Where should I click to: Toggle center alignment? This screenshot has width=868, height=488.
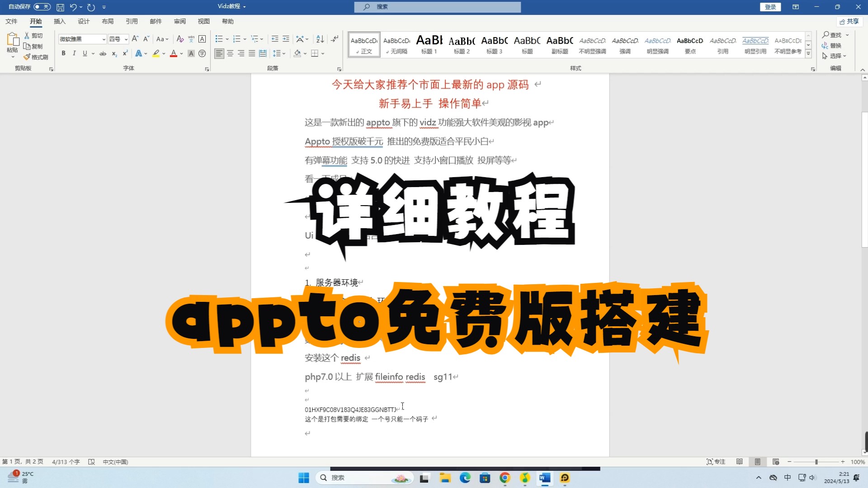pos(230,53)
